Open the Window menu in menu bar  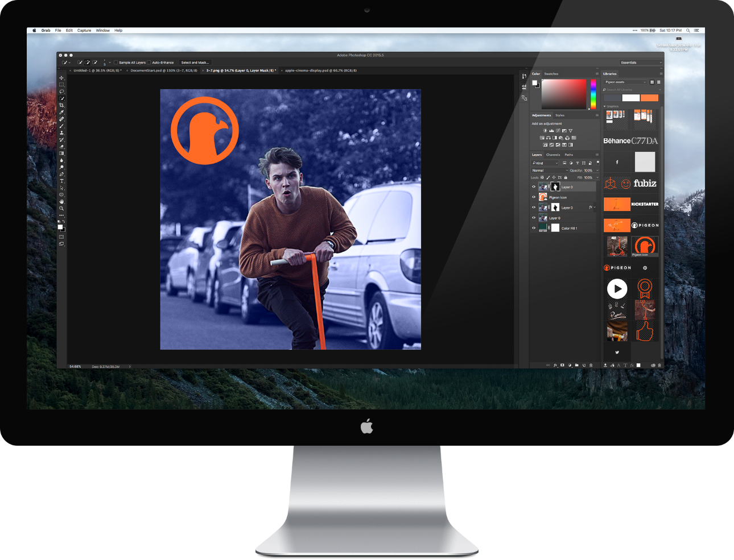pyautogui.click(x=103, y=31)
